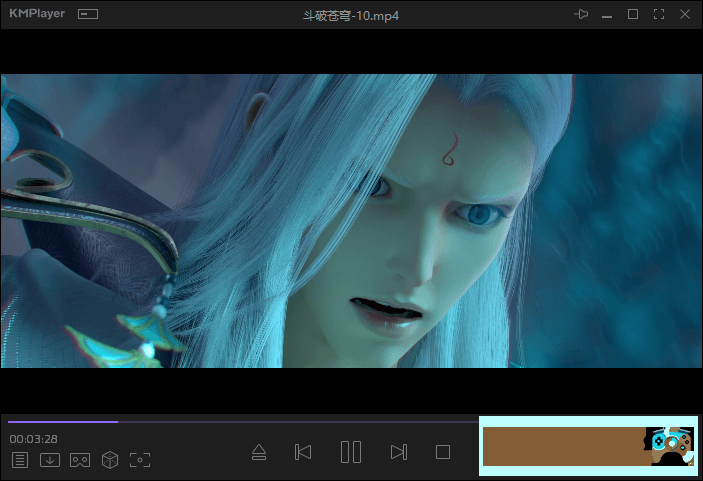Skip to the previous track
The width and height of the screenshot is (703, 481).
click(303, 452)
